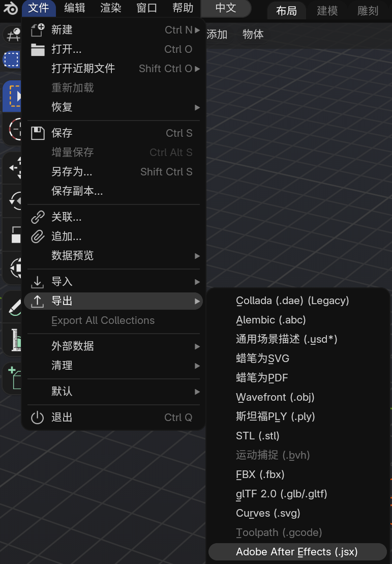Switch to the 建模 workspace tab
Screen dimensions: 392x564
tap(327, 11)
